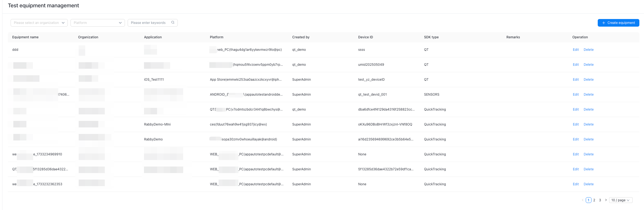
Task: Edit the iOS_Test1111 row
Action: (x=576, y=80)
